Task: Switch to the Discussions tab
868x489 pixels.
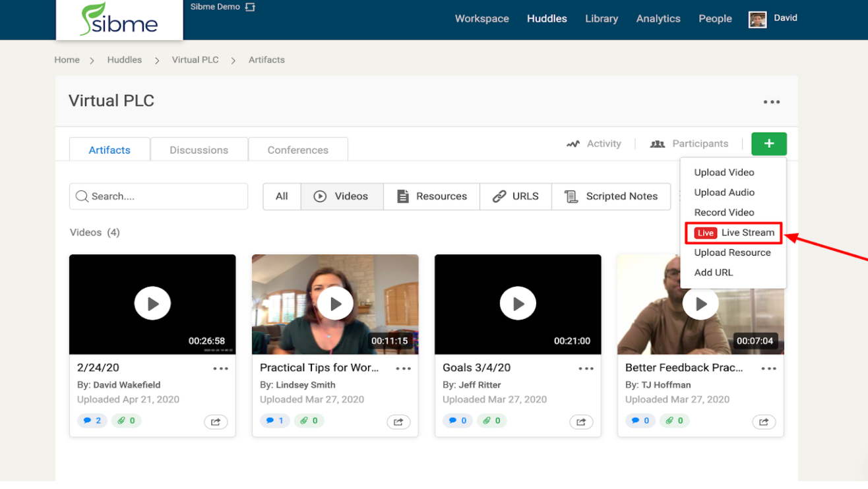Action: click(199, 150)
